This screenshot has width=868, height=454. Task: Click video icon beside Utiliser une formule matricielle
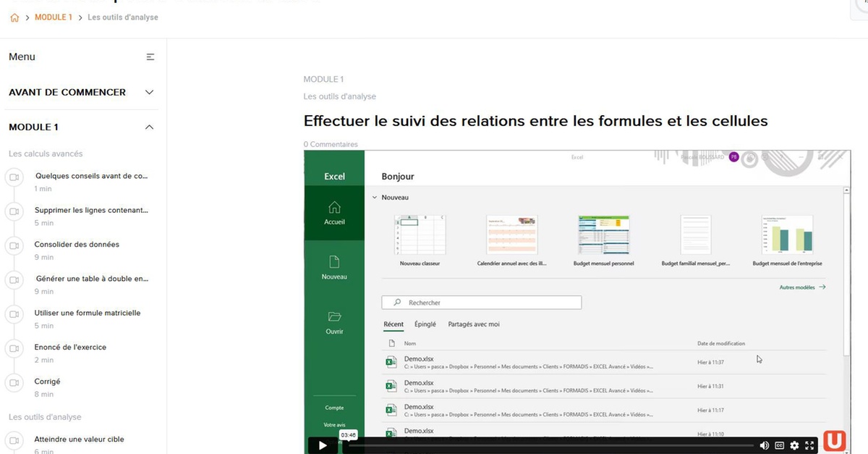(14, 314)
